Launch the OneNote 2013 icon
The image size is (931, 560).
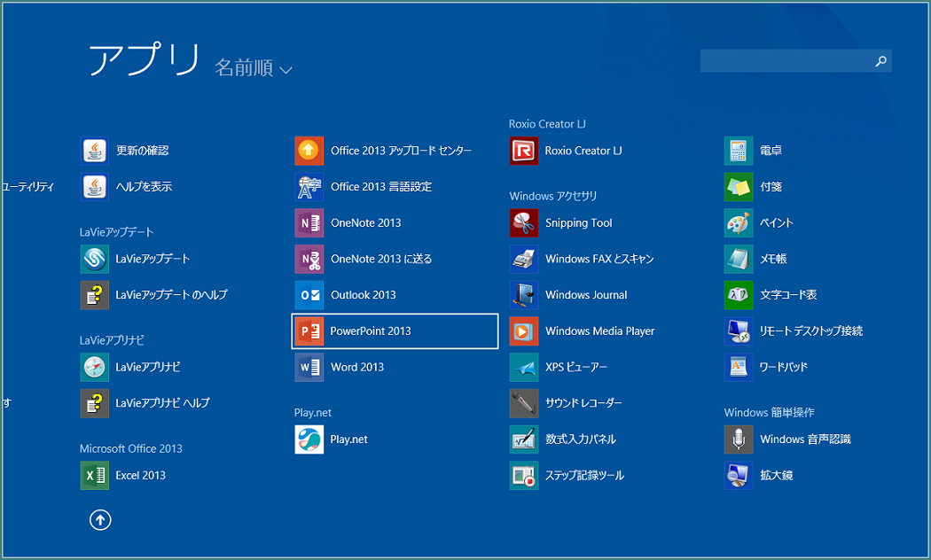coord(309,223)
